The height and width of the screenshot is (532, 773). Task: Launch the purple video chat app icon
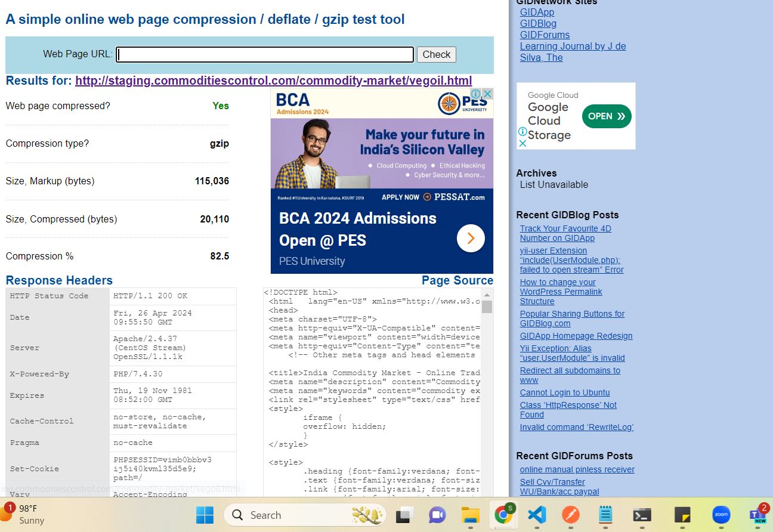438,515
